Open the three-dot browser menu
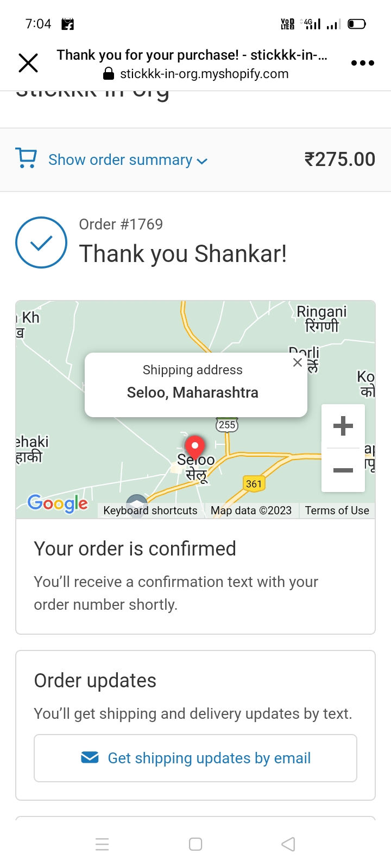This screenshot has width=391, height=868. [363, 63]
